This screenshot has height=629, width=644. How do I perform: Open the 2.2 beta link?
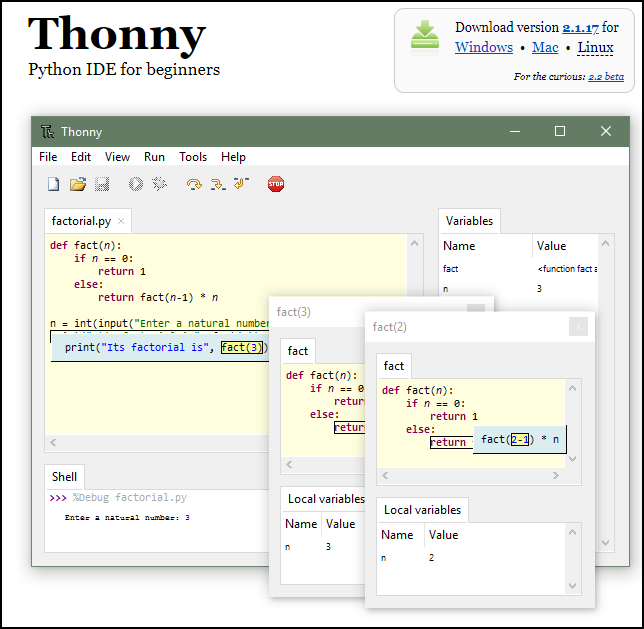pyautogui.click(x=606, y=77)
